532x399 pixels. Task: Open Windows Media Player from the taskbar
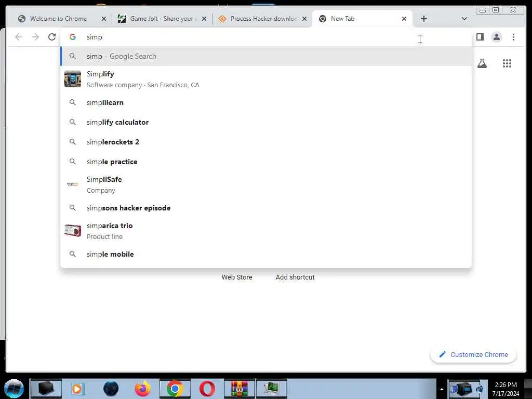click(77, 389)
